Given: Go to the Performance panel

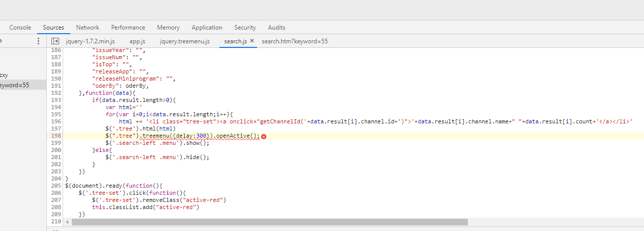Looking at the screenshot, I should click(x=128, y=28).
